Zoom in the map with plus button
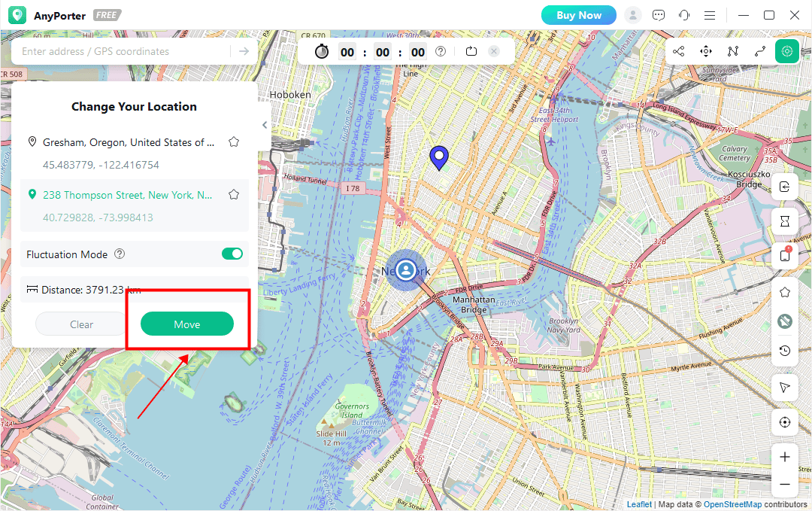Screen dimensions: 812x511 (x=785, y=457)
